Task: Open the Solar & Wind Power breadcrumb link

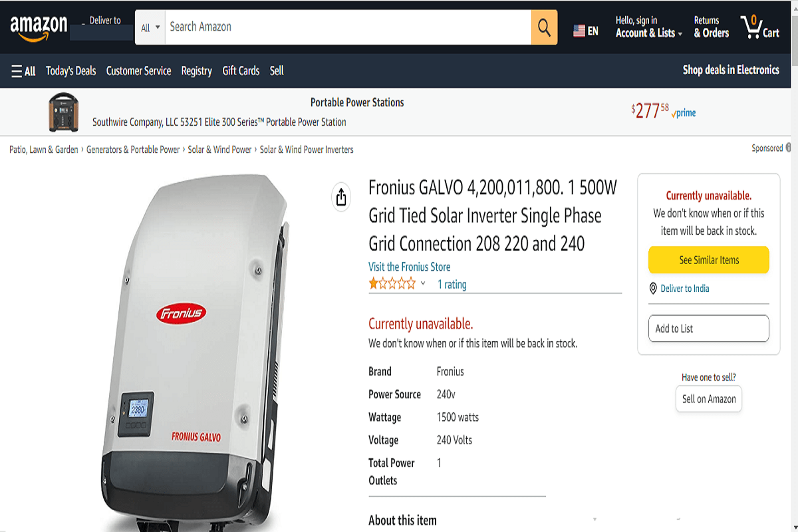Action: tap(219, 150)
